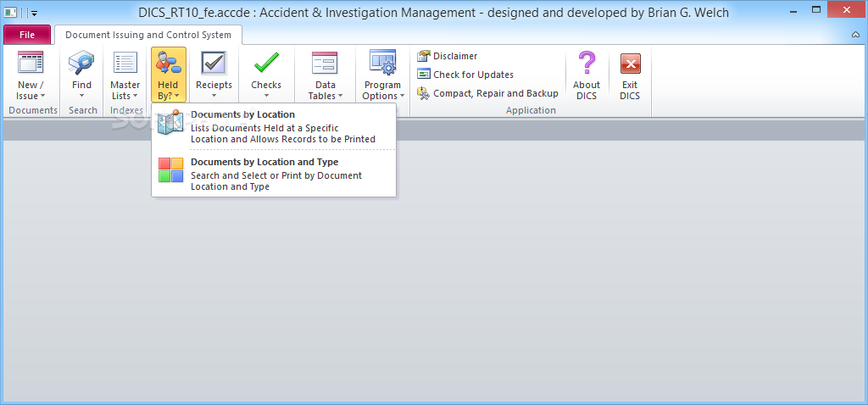
Task: Expand the Master Lists dropdown arrow
Action: pos(135,96)
